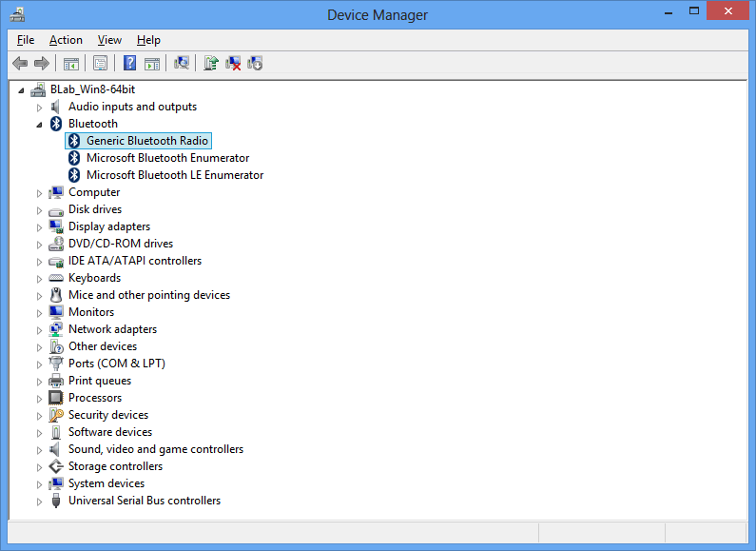
Task: Click the Generic Bluetooth Radio icon
Action: pyautogui.click(x=74, y=141)
